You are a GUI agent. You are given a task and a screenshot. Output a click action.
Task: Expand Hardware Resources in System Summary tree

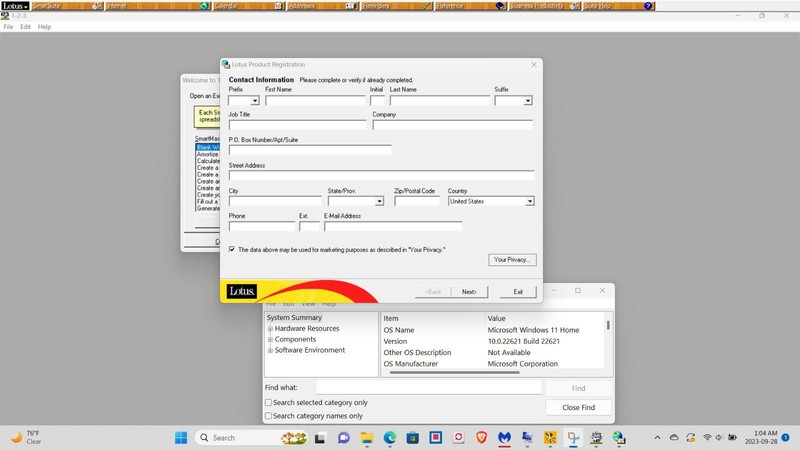pyautogui.click(x=270, y=329)
